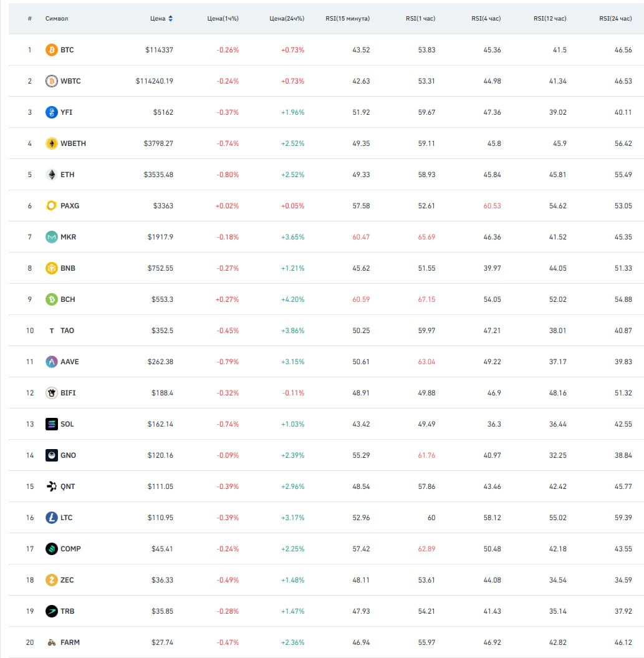The width and height of the screenshot is (644, 658).
Task: Click the Символ column header
Action: 57,19
